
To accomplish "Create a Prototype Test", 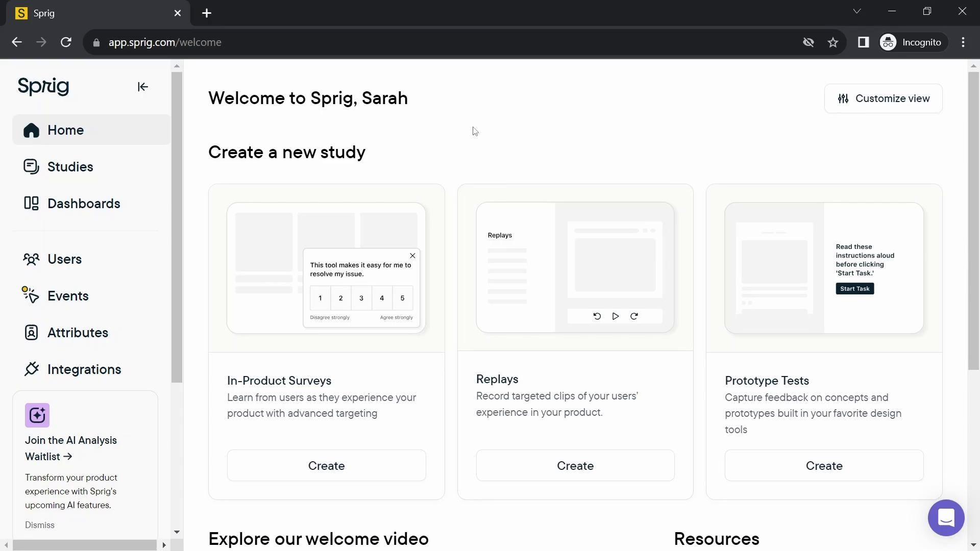I will [x=824, y=466].
